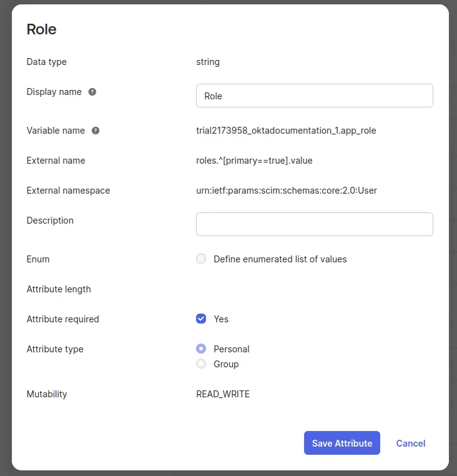The width and height of the screenshot is (457, 476).
Task: Click the Attribute length label
Action: tap(59, 289)
